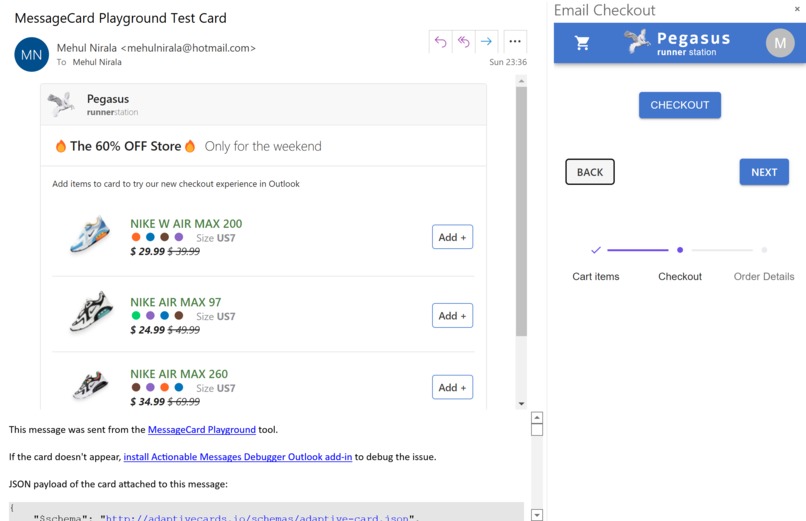The image size is (806, 521).
Task: Click the Reply arrow icon
Action: 441,42
